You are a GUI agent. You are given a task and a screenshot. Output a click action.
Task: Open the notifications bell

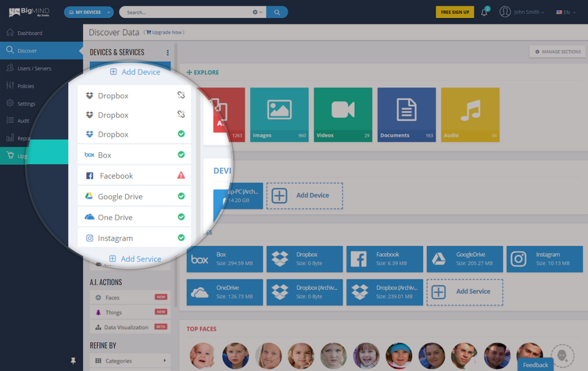(x=485, y=12)
